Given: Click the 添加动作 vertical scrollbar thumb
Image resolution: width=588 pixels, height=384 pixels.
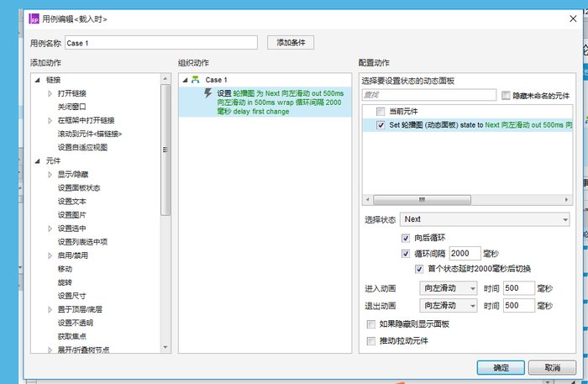Looking at the screenshot, I should point(165,150).
